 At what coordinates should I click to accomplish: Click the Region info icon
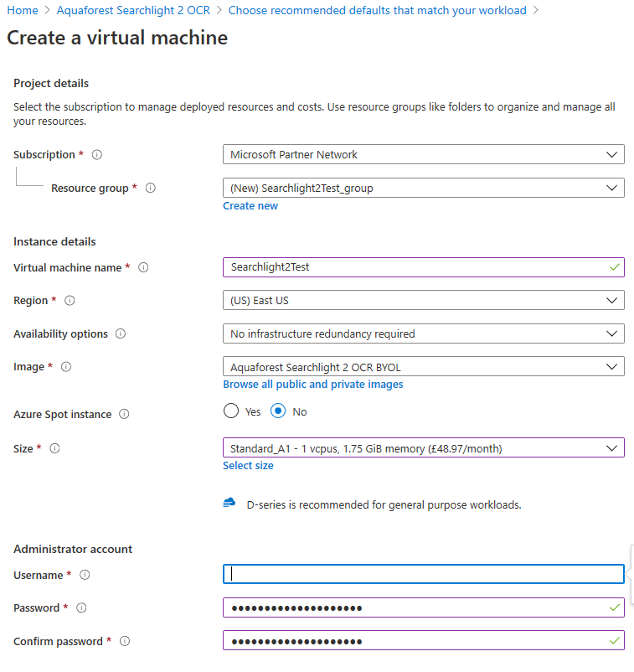[70, 301]
